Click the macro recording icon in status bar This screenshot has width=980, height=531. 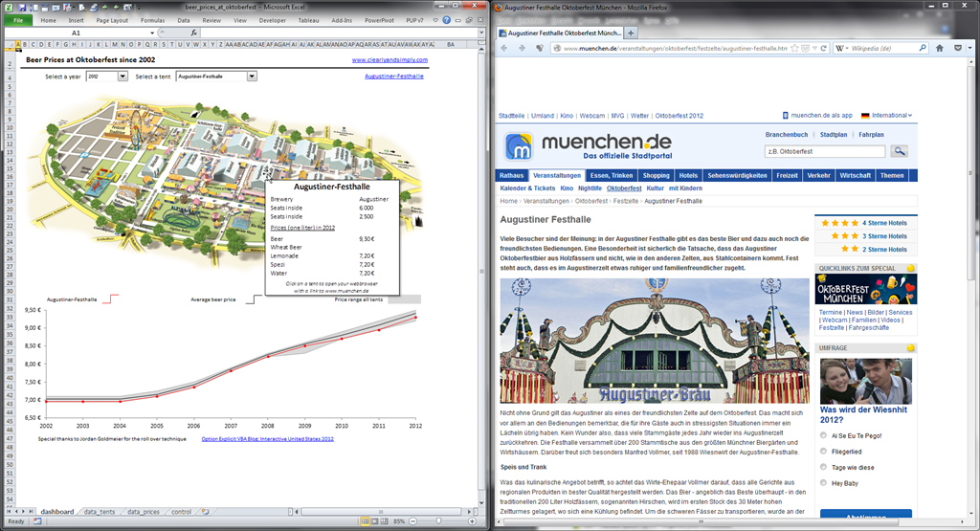37,521
